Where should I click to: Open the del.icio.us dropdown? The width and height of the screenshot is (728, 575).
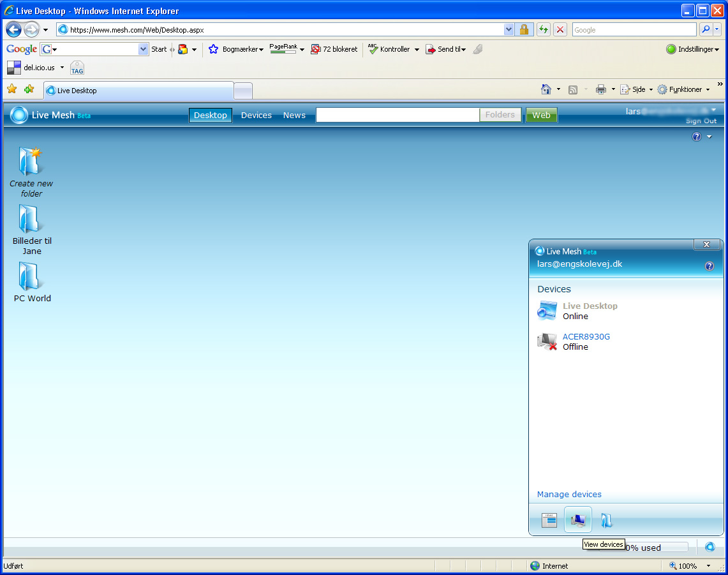(x=62, y=68)
